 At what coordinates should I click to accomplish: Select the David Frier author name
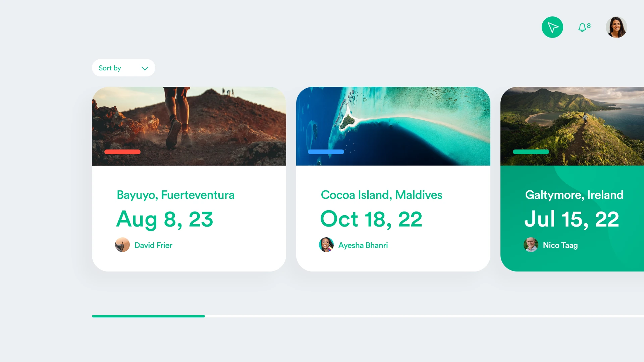[153, 245]
